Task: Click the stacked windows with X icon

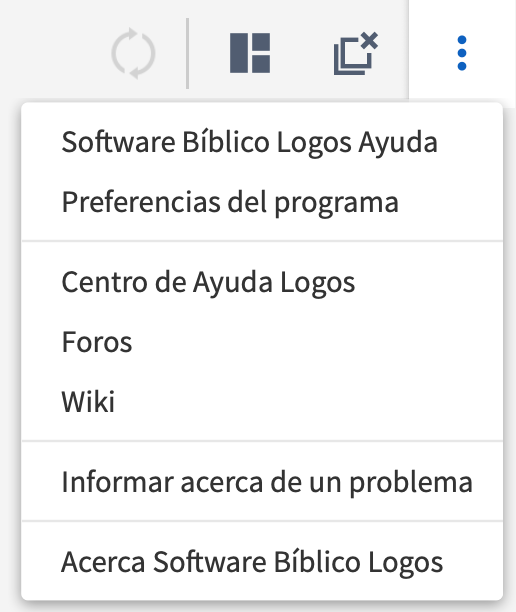Action: click(x=356, y=53)
